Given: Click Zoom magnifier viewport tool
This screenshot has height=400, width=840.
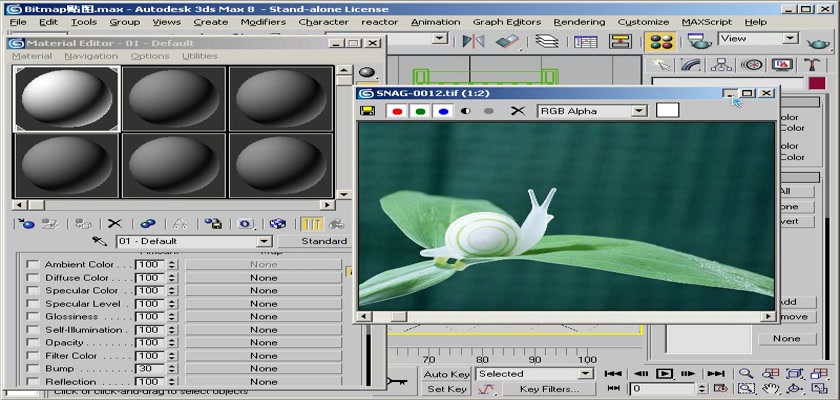Looking at the screenshot, I should pos(746,374).
